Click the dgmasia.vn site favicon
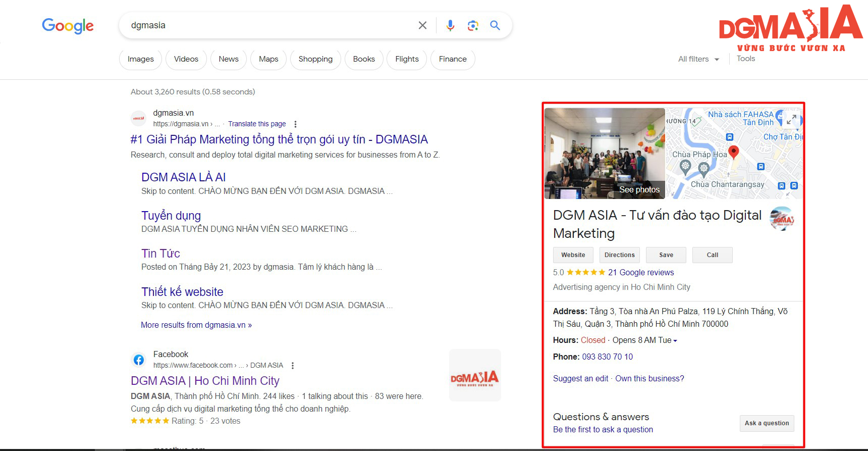The height and width of the screenshot is (451, 868). tap(139, 118)
